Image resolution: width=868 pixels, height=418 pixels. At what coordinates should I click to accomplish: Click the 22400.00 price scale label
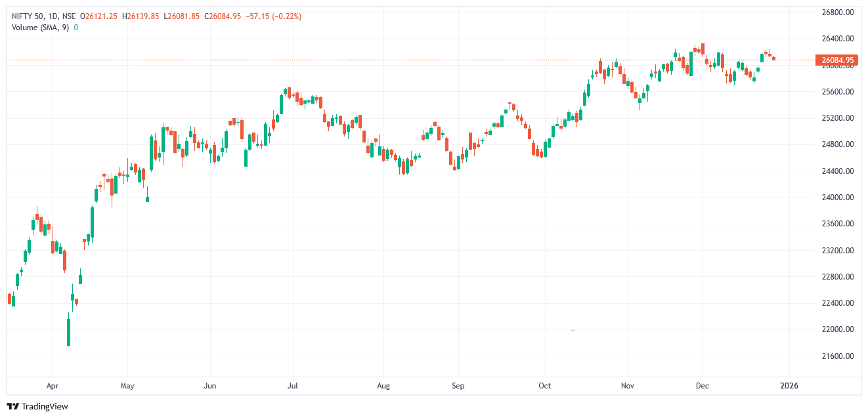click(x=837, y=303)
